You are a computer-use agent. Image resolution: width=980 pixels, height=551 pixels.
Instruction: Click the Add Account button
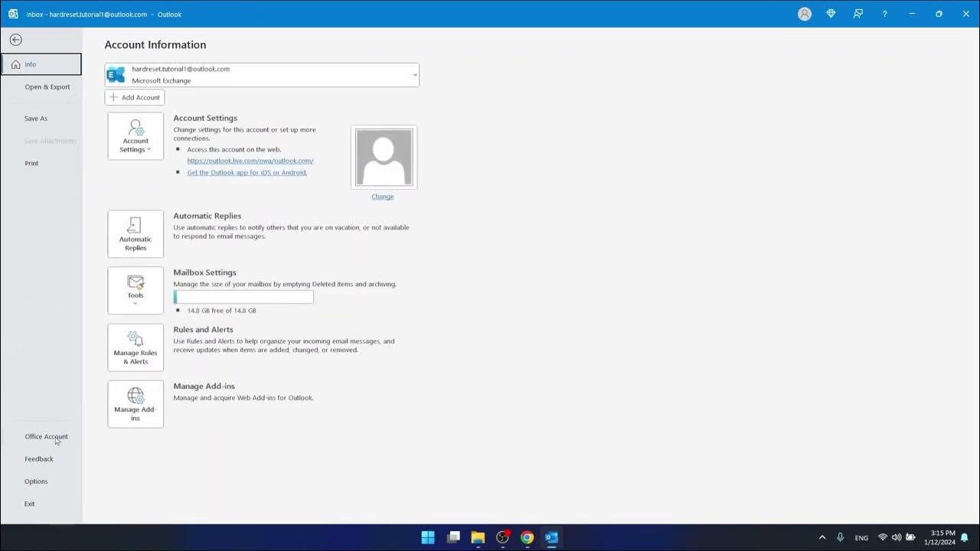134,97
